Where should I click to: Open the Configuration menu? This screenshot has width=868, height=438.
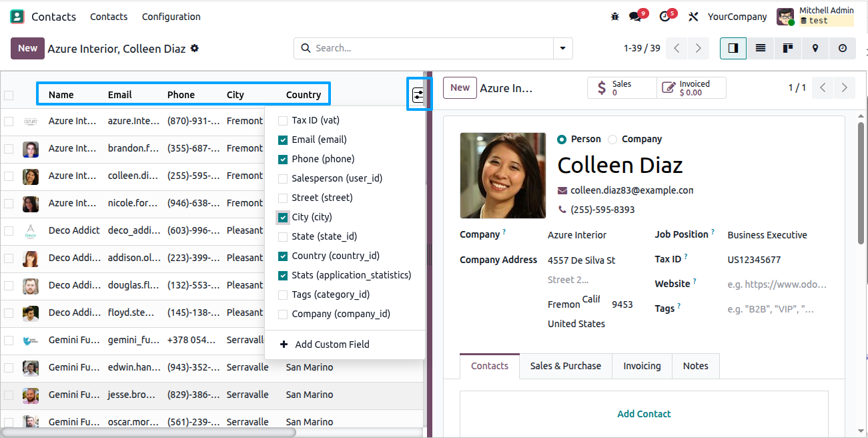171,17
